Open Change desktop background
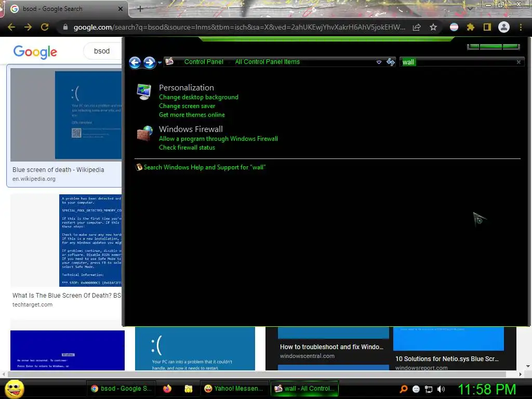 [198, 97]
